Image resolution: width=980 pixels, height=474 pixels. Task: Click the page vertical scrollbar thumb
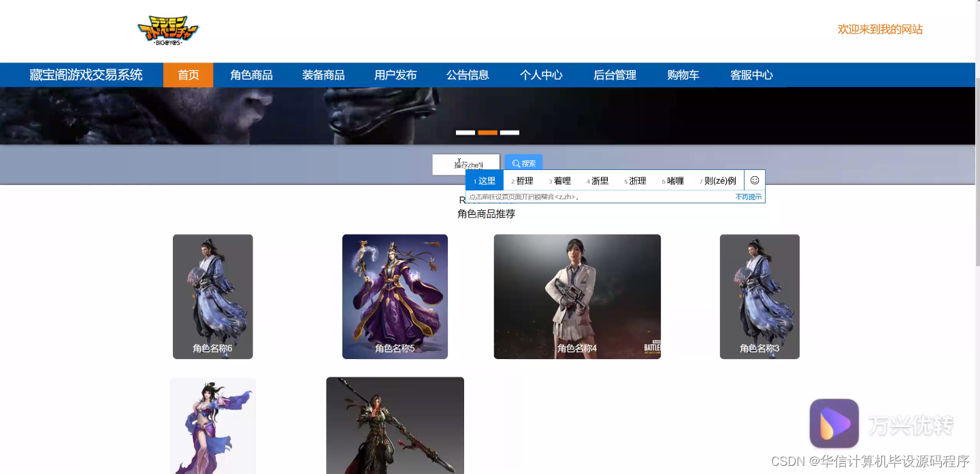tap(977, 171)
